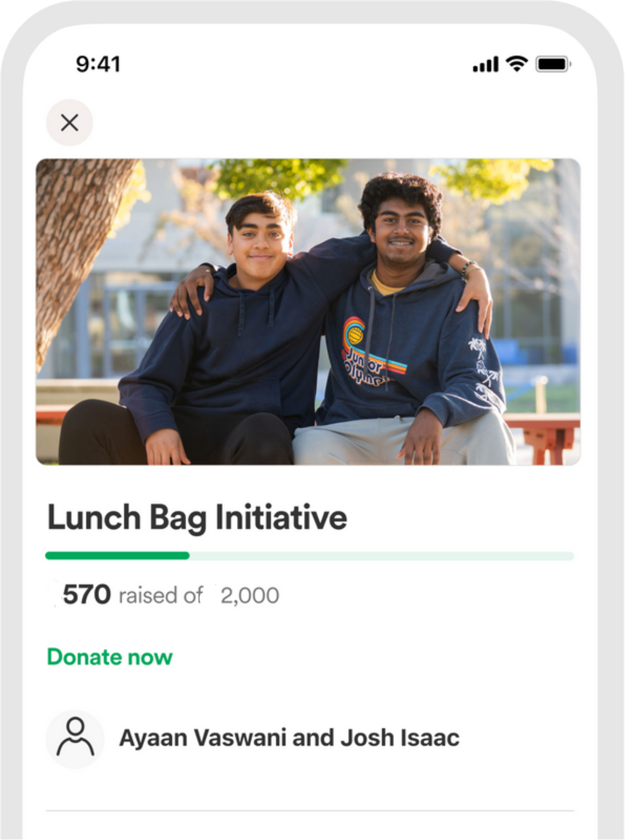The width and height of the screenshot is (625, 840).
Task: Tap the cellular signal strength icon
Action: pos(485,65)
